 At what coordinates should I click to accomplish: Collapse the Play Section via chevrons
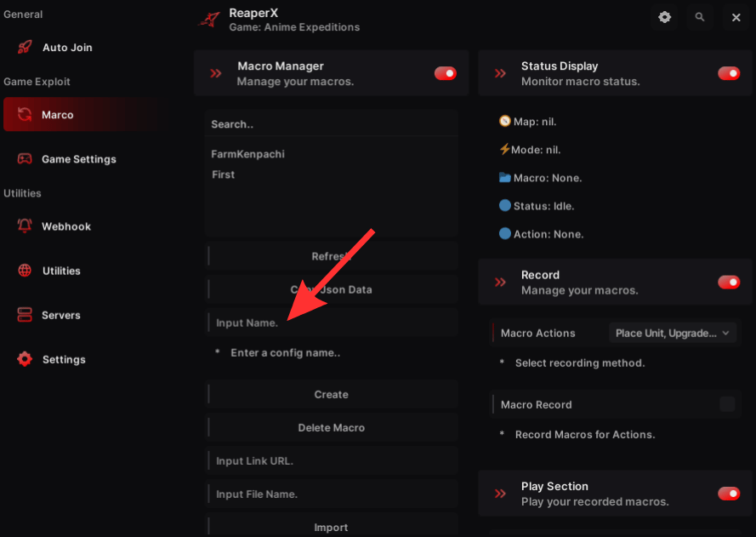pyautogui.click(x=500, y=494)
